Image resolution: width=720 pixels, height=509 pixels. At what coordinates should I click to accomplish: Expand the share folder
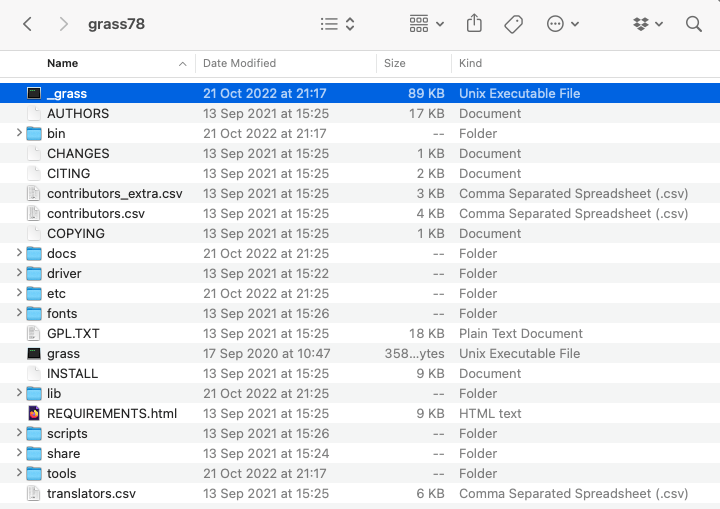(x=19, y=453)
